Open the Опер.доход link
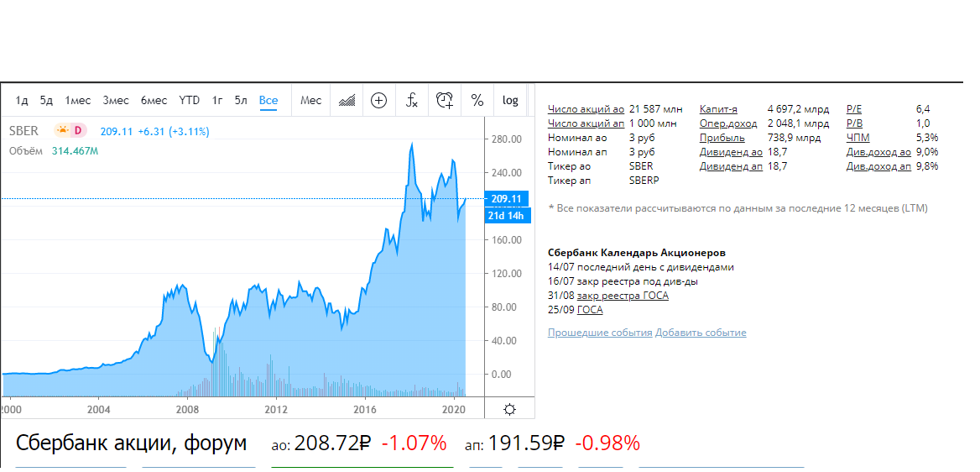The height and width of the screenshot is (472, 980). [728, 123]
